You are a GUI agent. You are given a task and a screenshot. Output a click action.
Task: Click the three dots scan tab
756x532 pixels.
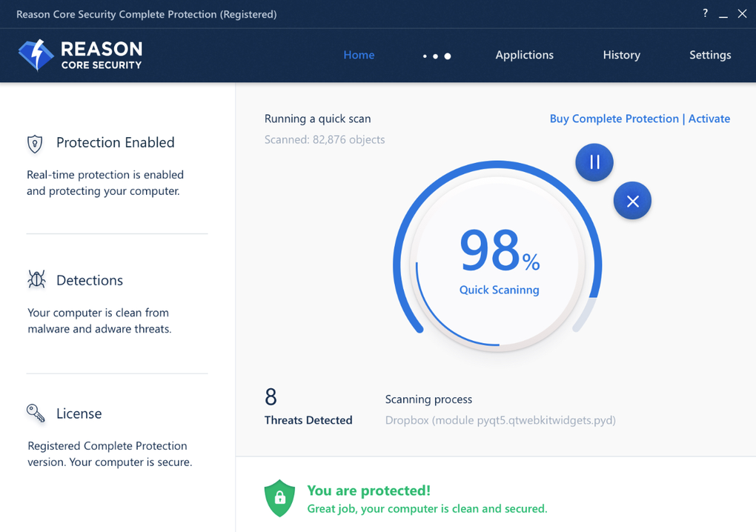[437, 56]
